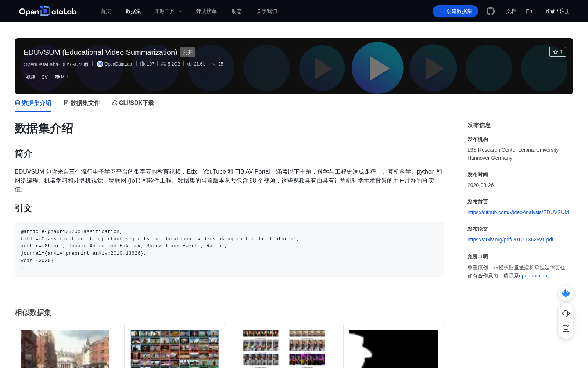
Task: Open the GitHub EDUVSUM homepage link
Action: 518,212
